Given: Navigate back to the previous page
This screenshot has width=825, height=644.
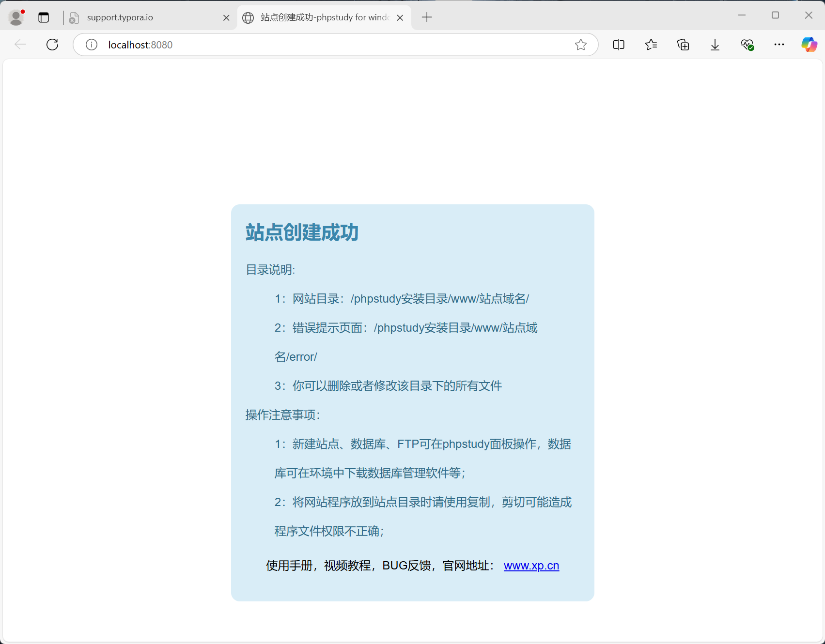Looking at the screenshot, I should click(x=20, y=44).
